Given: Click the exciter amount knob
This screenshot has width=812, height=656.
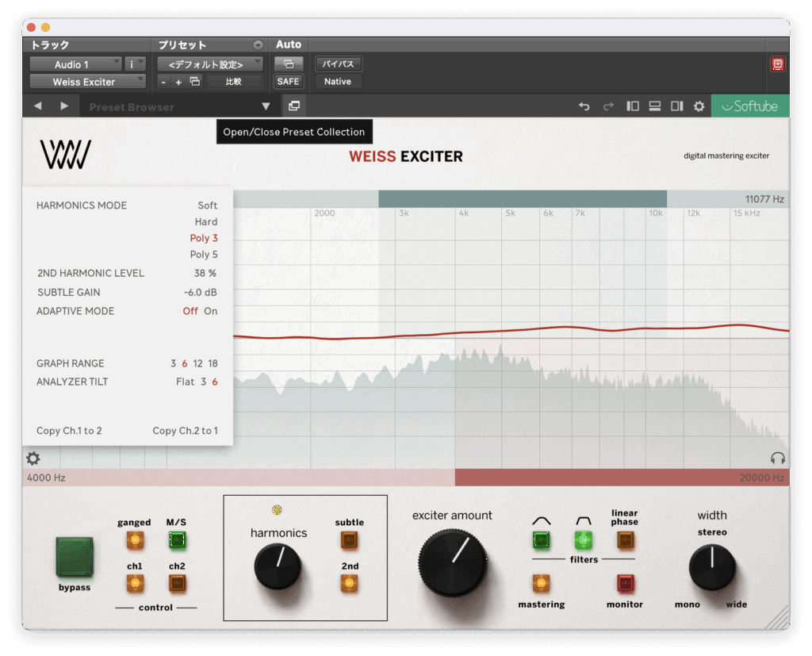Looking at the screenshot, I should pos(453,562).
